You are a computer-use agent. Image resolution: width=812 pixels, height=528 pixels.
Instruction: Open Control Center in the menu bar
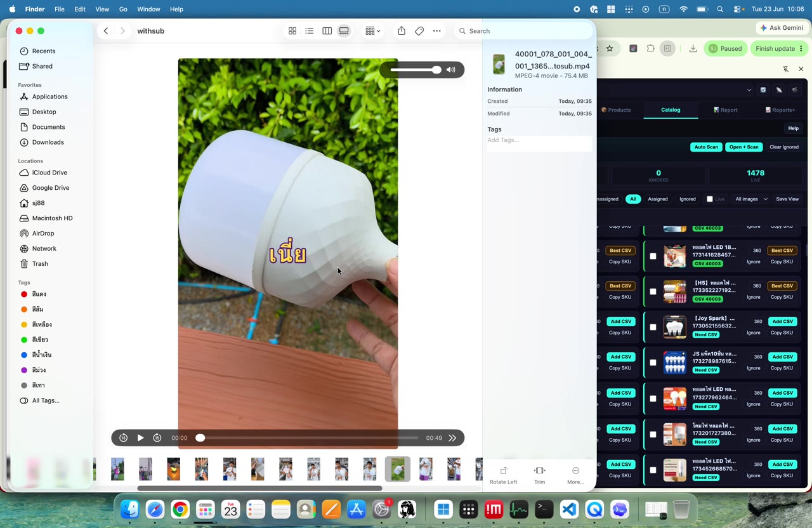tap(738, 9)
